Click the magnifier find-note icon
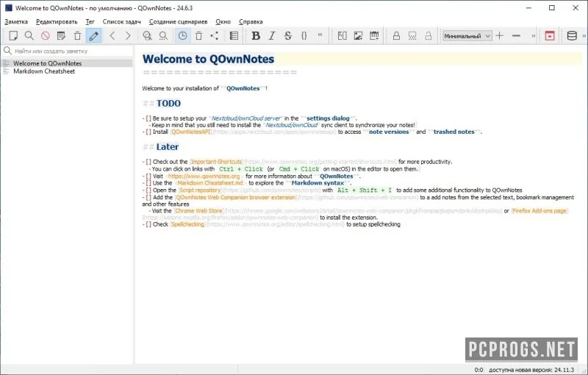Image resolution: width=588 pixels, height=375 pixels. [29, 35]
